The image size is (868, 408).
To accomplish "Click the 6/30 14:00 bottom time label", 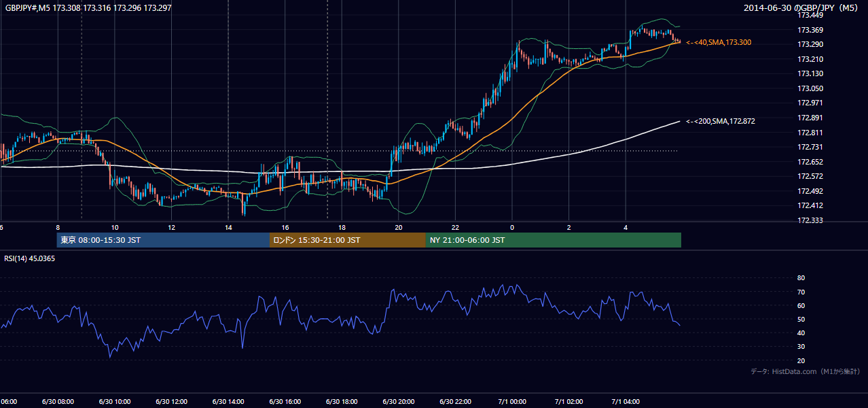I will pyautogui.click(x=228, y=401).
